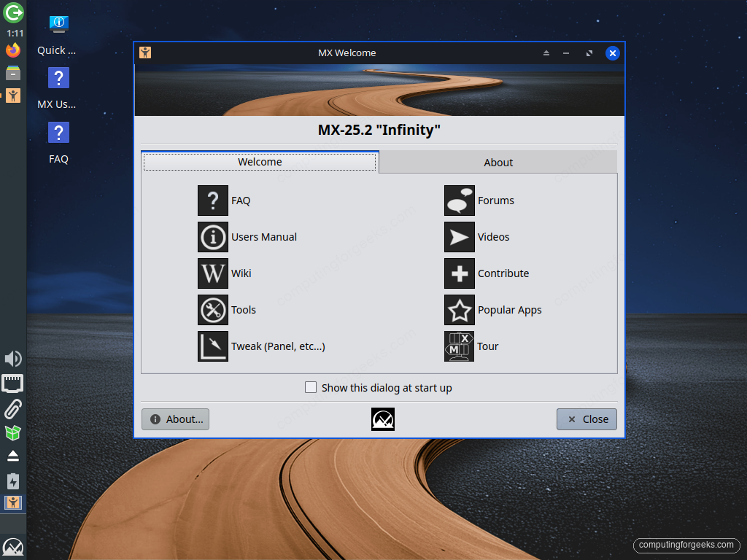Click the 'Contribute' label text
Screen dimensions: 747x560
[x=503, y=273]
